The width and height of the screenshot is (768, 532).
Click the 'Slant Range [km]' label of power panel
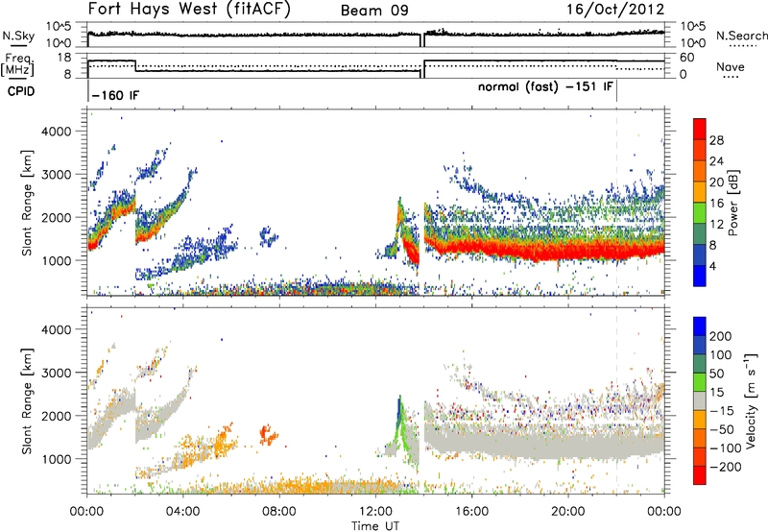click(x=27, y=204)
